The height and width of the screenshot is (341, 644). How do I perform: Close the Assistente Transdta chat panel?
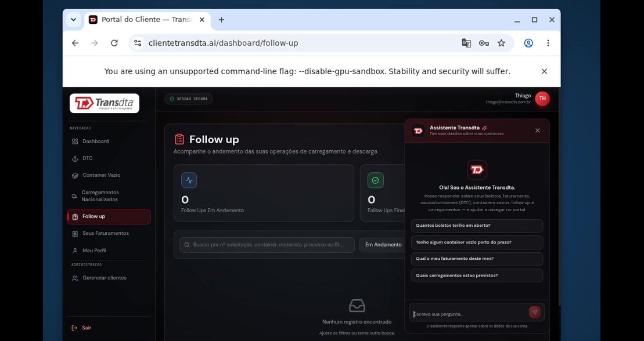(538, 130)
